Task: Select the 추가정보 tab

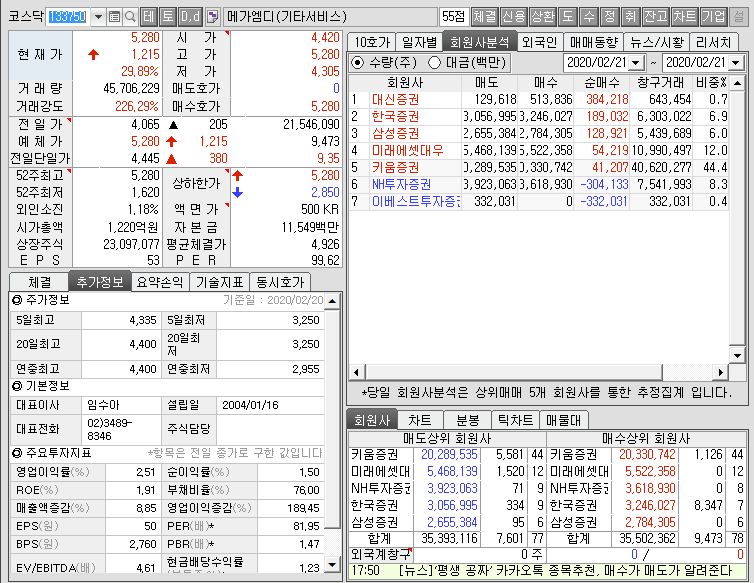Action: (100, 281)
